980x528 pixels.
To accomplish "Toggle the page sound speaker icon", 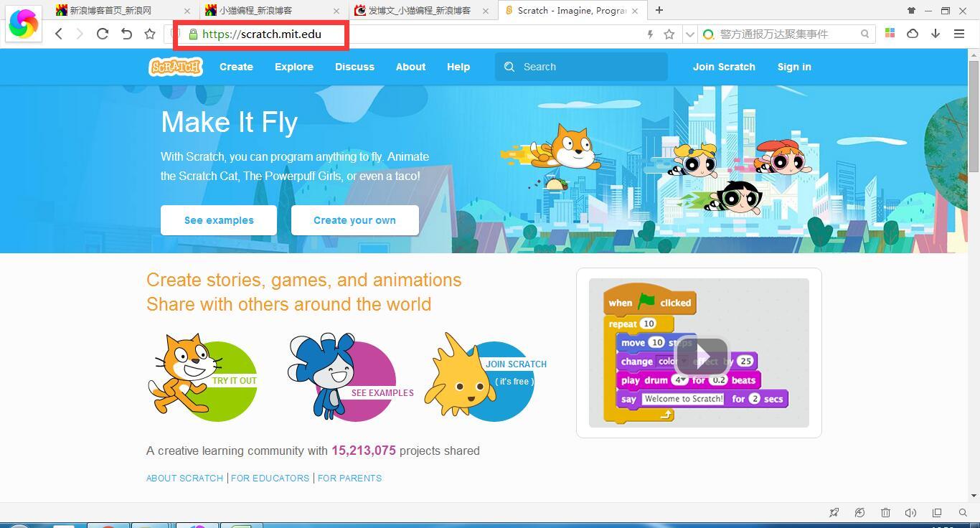I will coord(911,512).
